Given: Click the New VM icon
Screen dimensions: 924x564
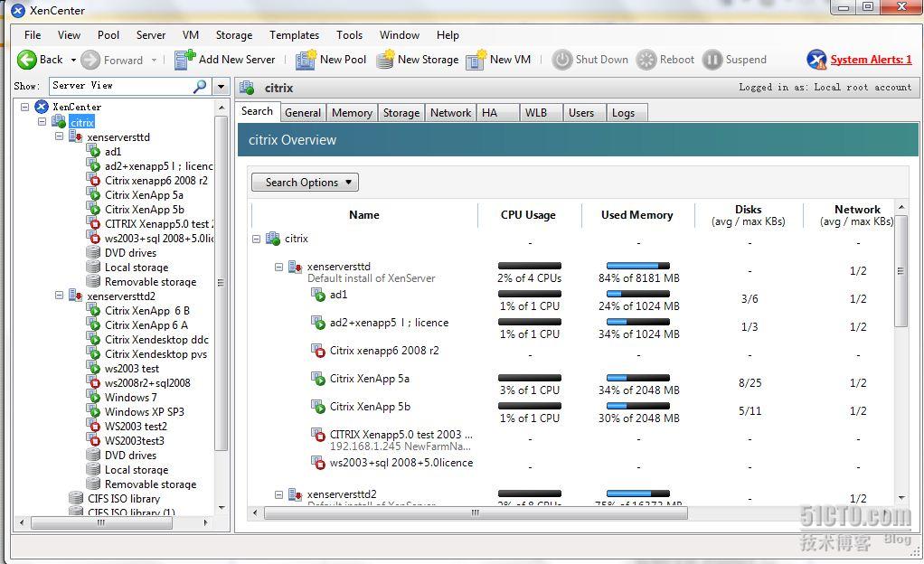Looking at the screenshot, I should click(476, 60).
